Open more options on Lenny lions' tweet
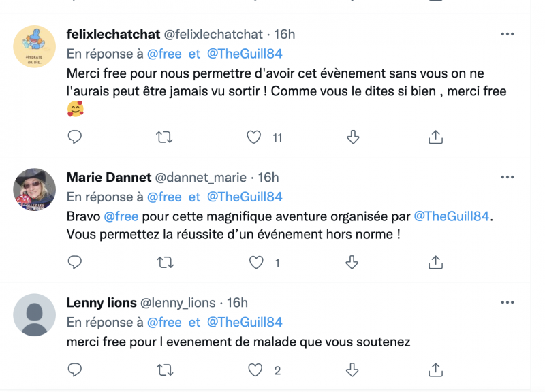 [508, 302]
